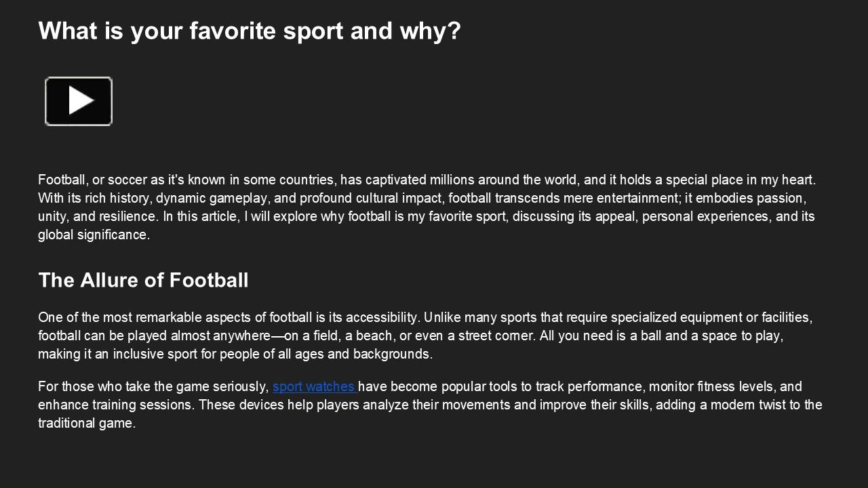The width and height of the screenshot is (868, 488).
Task: Click the paragraph mentioning training sessions
Action: [426, 405]
